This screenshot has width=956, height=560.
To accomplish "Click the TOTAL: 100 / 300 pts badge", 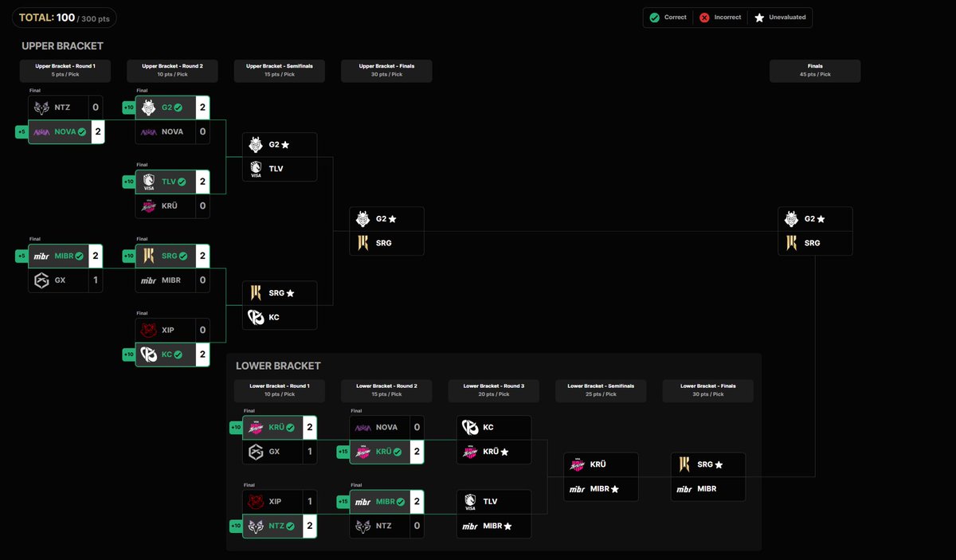I will click(64, 18).
